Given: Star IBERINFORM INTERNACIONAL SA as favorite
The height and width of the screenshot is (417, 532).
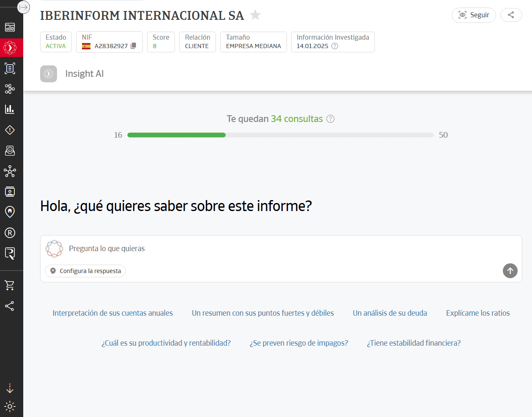Looking at the screenshot, I should coord(255,15).
